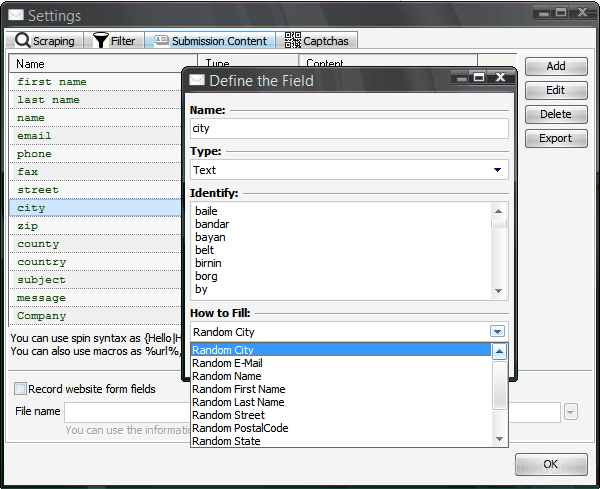Pick Random PostalCode from the list
The width and height of the screenshot is (600, 489).
coord(240,428)
